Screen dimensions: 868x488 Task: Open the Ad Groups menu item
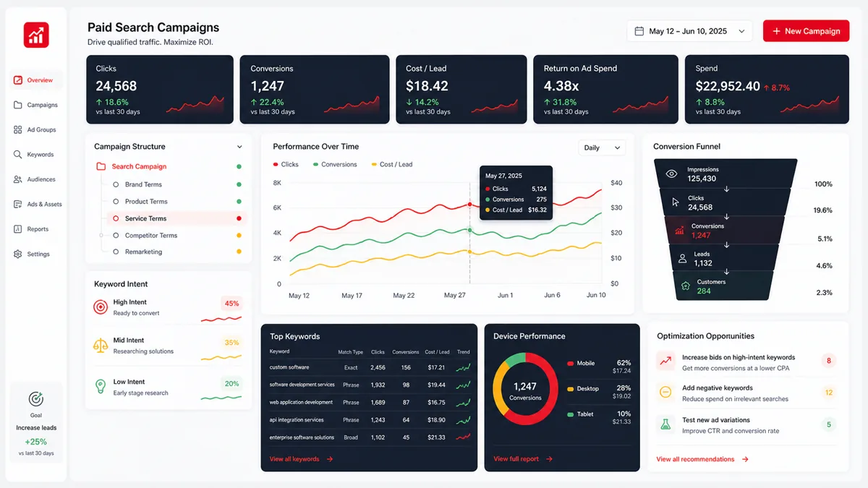point(37,129)
